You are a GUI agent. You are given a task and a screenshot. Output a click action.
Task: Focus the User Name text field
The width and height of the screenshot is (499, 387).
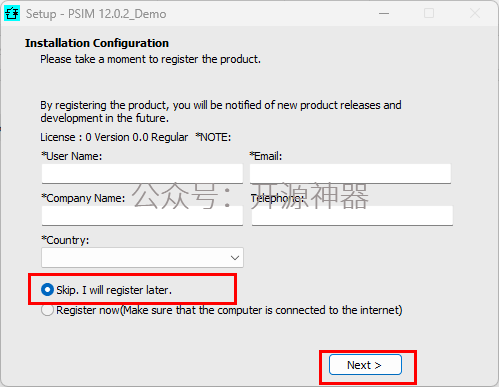point(142,173)
